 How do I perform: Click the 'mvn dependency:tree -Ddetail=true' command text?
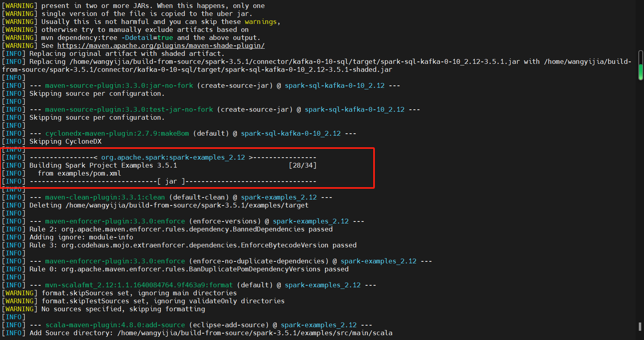coord(107,38)
